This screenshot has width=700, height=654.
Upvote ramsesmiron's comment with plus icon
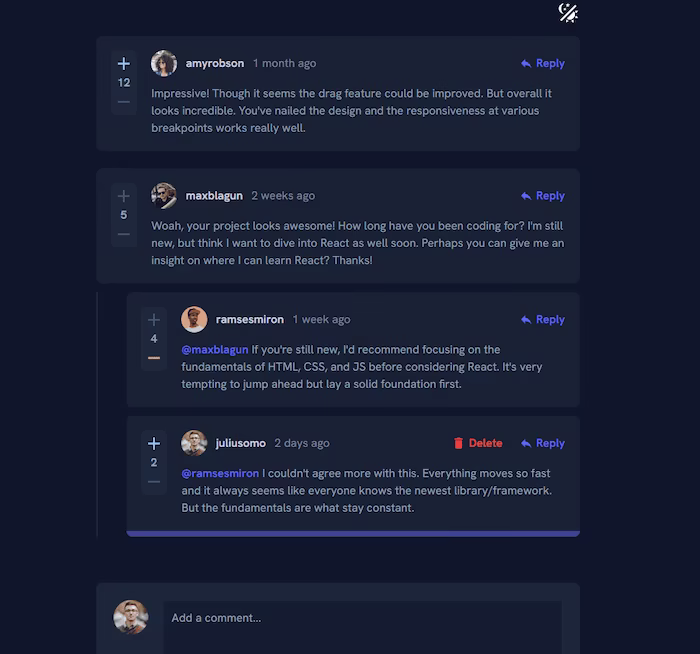click(154, 320)
